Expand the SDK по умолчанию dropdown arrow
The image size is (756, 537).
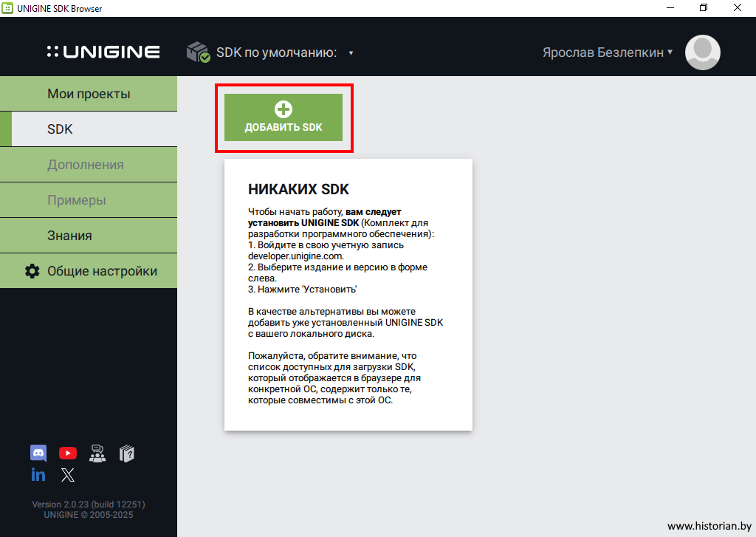click(x=351, y=53)
